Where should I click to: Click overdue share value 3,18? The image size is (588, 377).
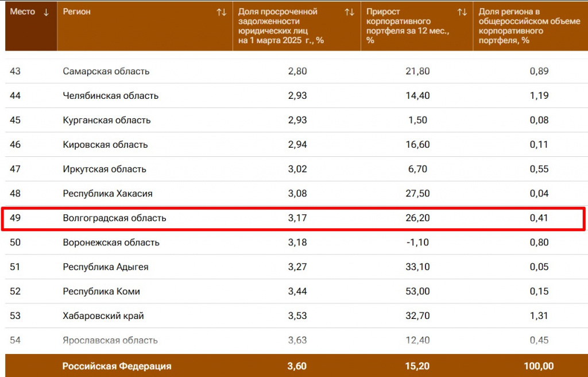tap(297, 242)
